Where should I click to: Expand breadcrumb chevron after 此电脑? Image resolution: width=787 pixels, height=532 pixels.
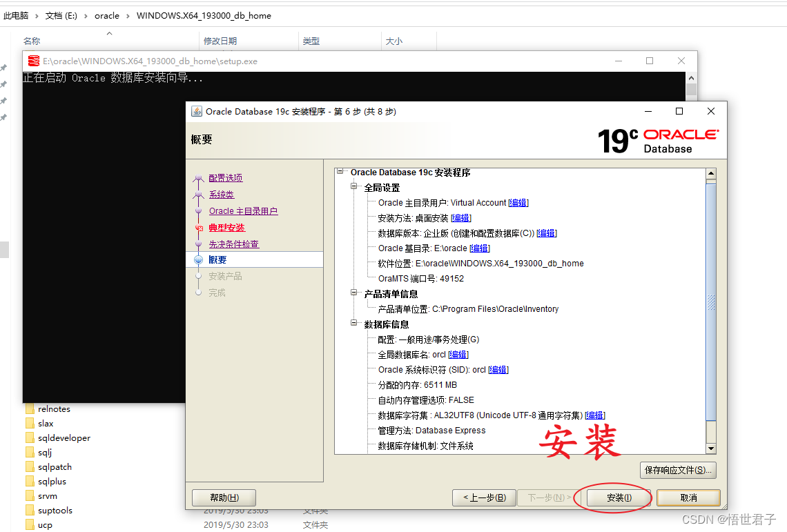(x=37, y=16)
